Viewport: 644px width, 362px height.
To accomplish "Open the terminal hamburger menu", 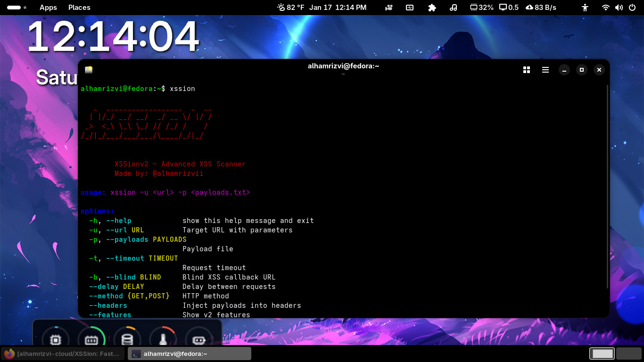I will (545, 70).
